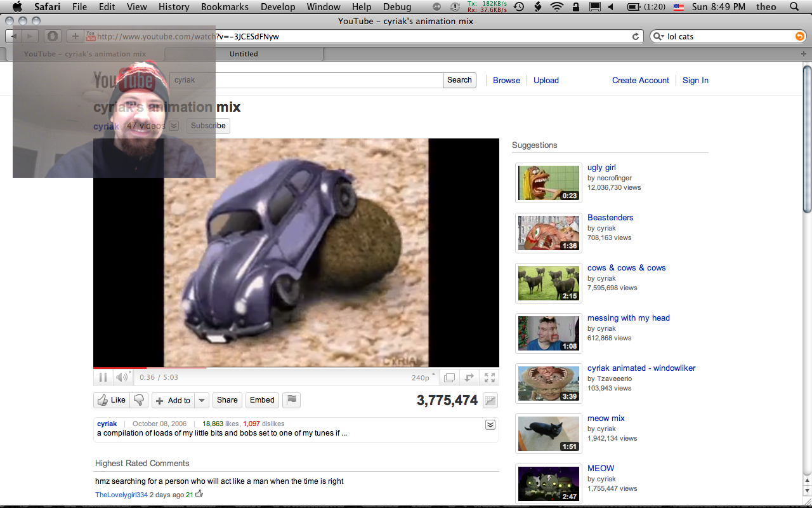Reload page using address bar icon
This screenshot has width=812, height=508.
[x=636, y=37]
